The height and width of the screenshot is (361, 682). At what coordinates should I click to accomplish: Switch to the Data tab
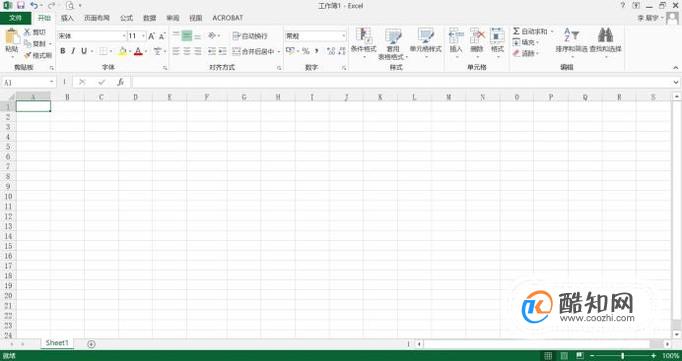[150, 18]
